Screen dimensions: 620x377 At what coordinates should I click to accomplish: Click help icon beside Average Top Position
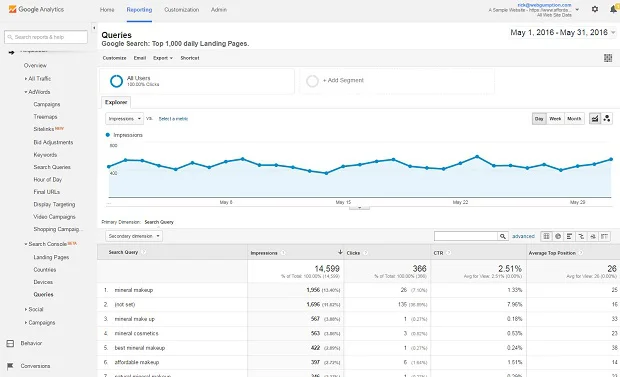click(581, 253)
